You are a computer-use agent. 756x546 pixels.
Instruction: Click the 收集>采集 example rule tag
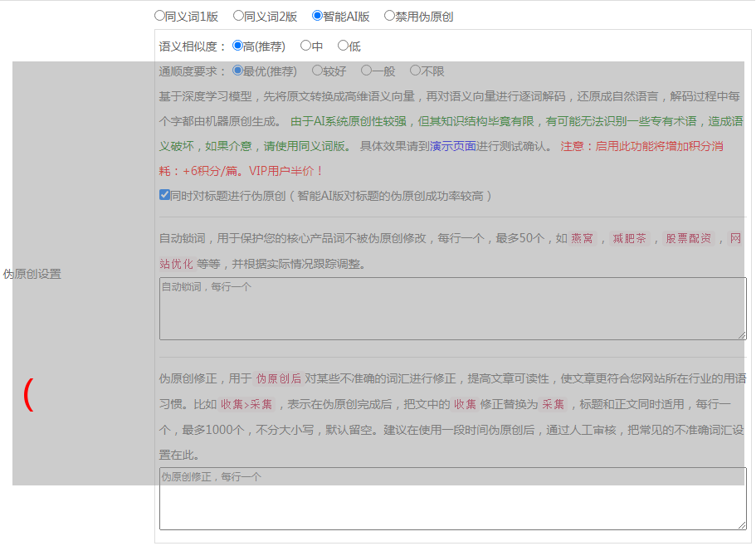coord(246,405)
